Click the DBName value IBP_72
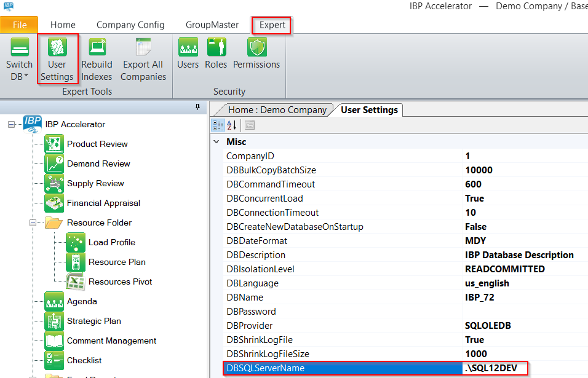 point(479,297)
